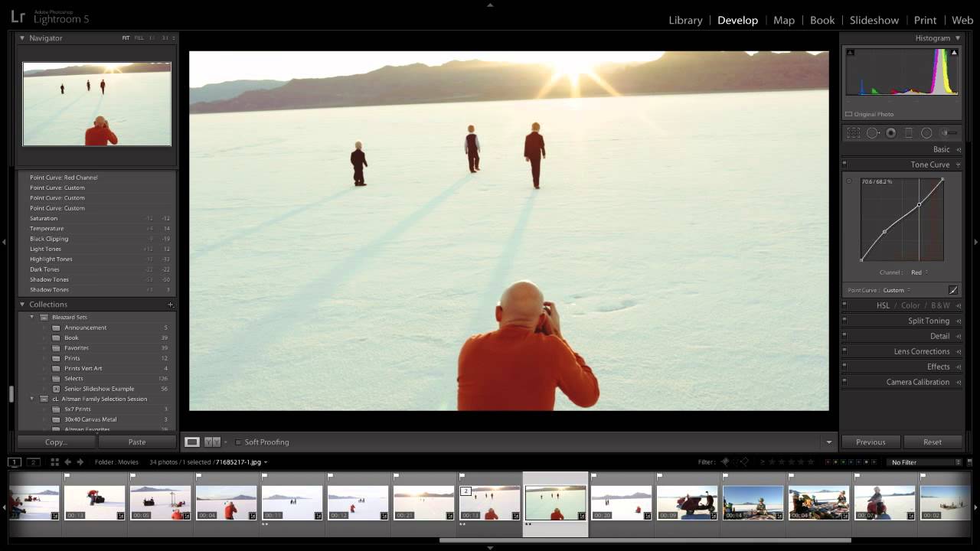Select the Spot Removal tool

(872, 133)
